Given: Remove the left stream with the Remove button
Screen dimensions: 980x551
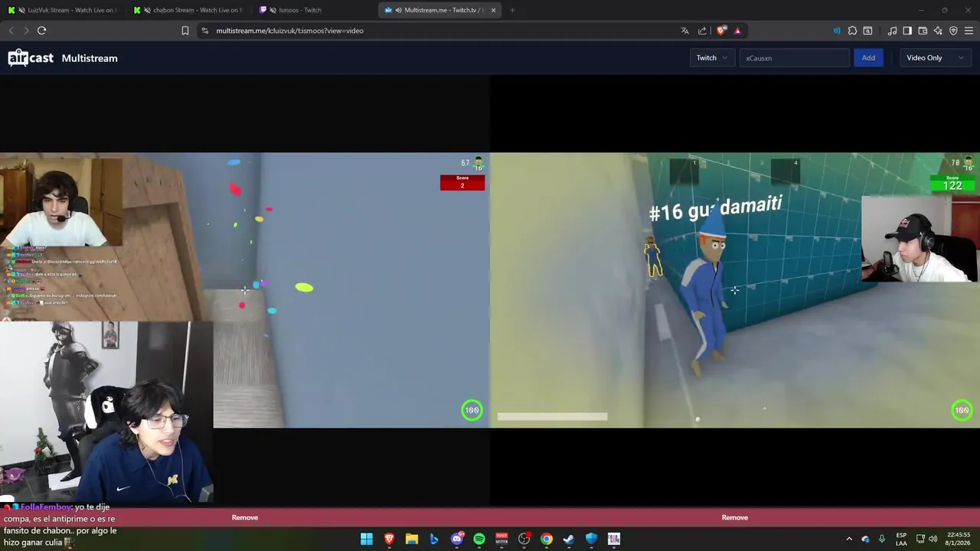Looking at the screenshot, I should pyautogui.click(x=245, y=517).
